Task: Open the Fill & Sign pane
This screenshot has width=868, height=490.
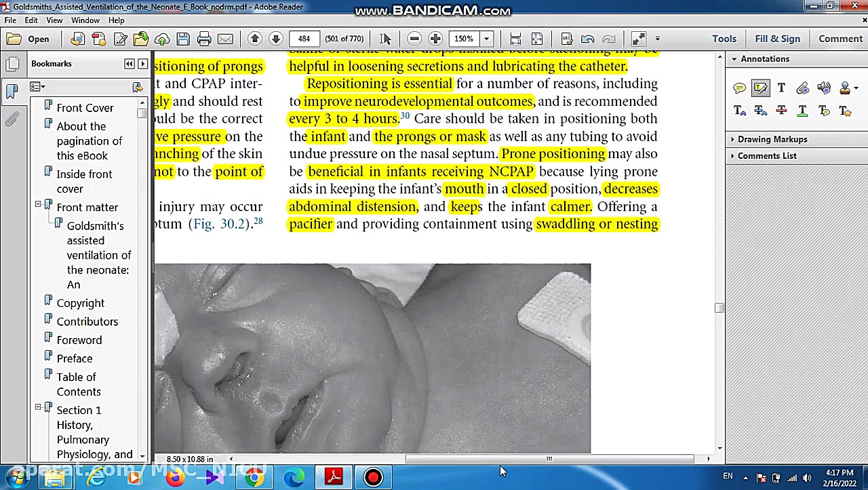Action: click(777, 39)
